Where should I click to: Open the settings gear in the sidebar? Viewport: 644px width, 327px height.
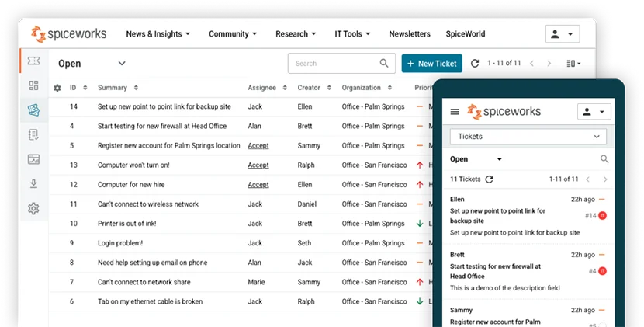click(x=33, y=208)
